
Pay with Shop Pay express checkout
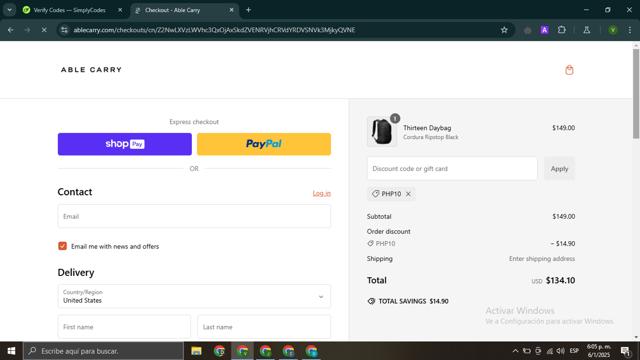click(x=124, y=144)
